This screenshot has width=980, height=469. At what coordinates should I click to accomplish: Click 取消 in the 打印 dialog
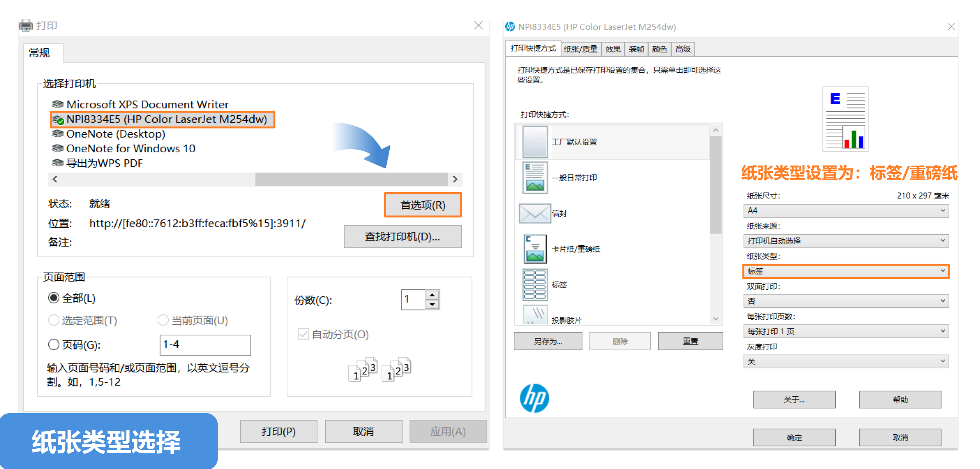tap(364, 432)
